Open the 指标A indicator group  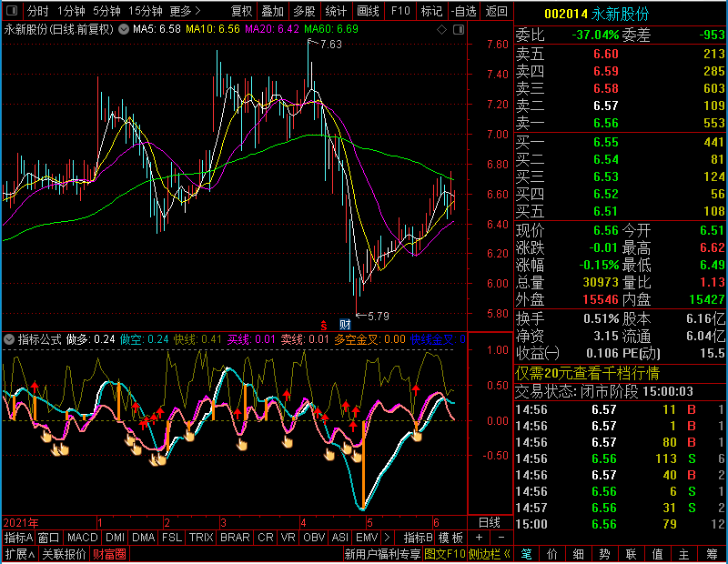click(x=18, y=538)
